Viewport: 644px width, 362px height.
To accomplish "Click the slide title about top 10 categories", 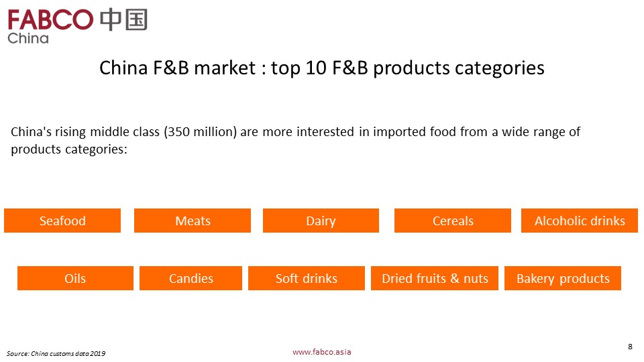I will tap(322, 68).
